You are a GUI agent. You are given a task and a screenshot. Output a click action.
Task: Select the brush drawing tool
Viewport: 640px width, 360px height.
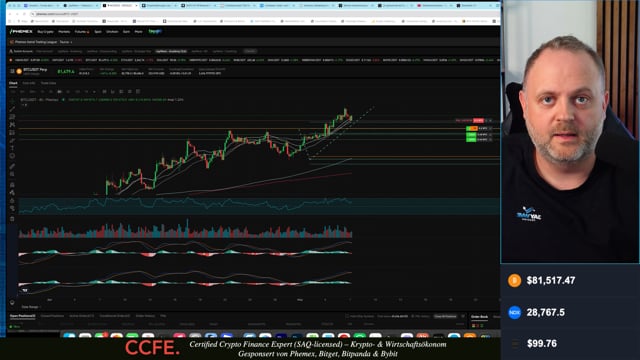(x=12, y=140)
